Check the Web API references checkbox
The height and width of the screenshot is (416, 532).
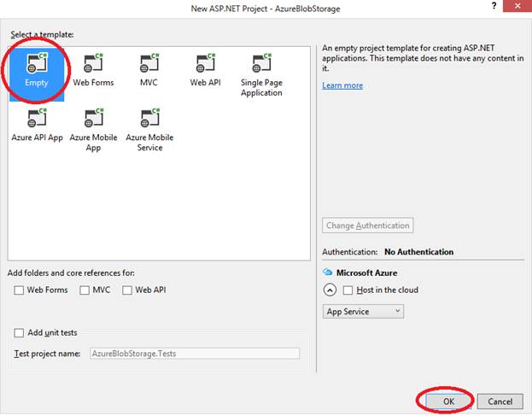pyautogui.click(x=127, y=290)
